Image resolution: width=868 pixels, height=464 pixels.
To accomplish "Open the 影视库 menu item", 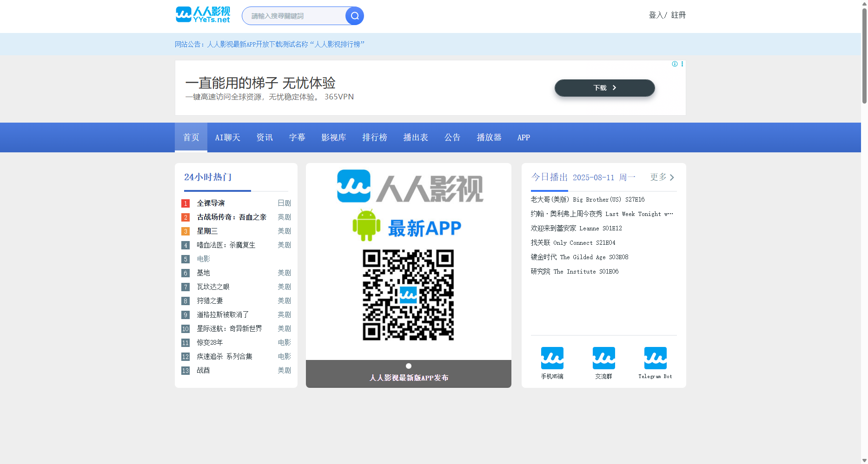I will 334,137.
